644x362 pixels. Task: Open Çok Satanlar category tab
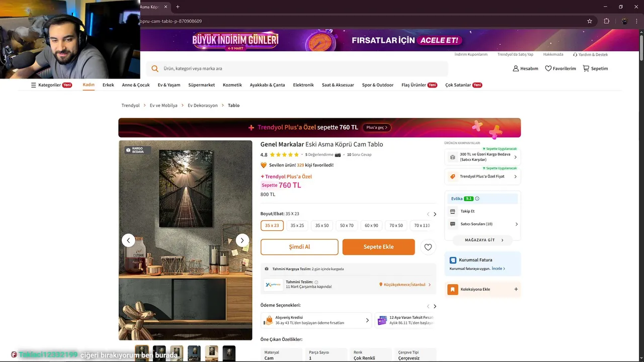point(463,85)
